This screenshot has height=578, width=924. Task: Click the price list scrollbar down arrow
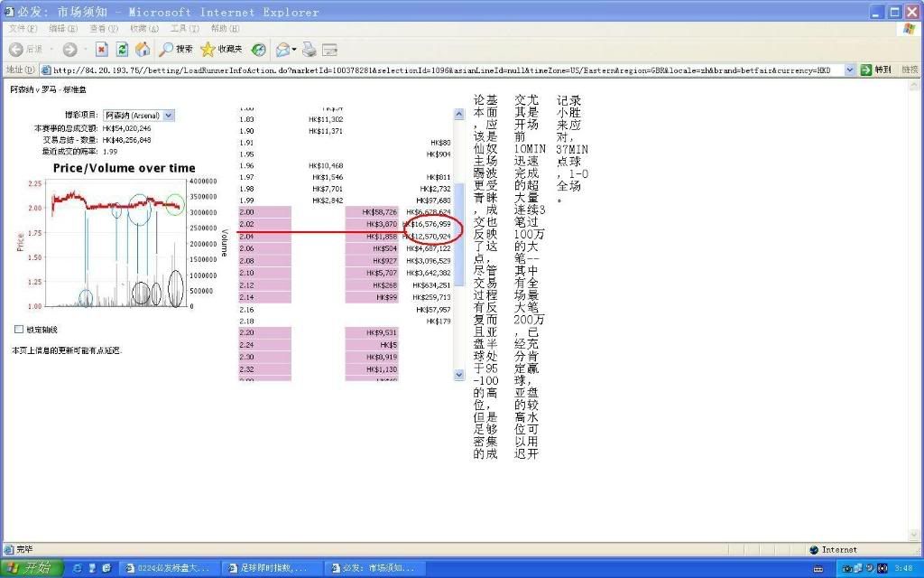[458, 375]
